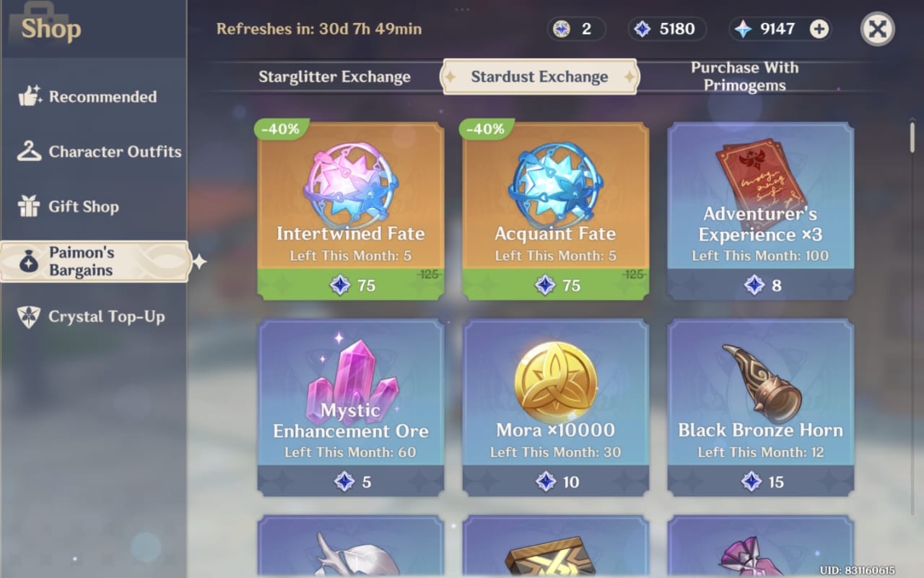
Task: Open the Purchase With Primogems tab
Action: click(744, 77)
